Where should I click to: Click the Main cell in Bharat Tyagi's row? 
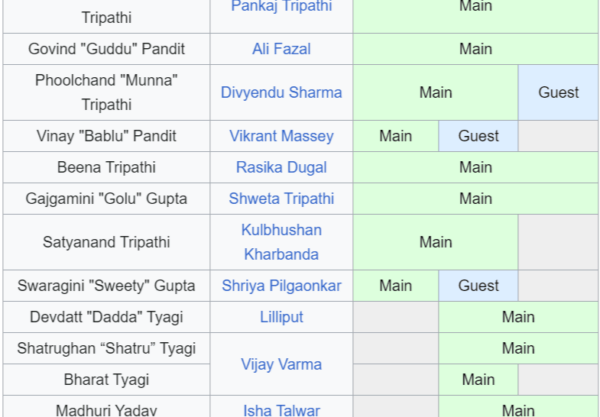tap(478, 380)
